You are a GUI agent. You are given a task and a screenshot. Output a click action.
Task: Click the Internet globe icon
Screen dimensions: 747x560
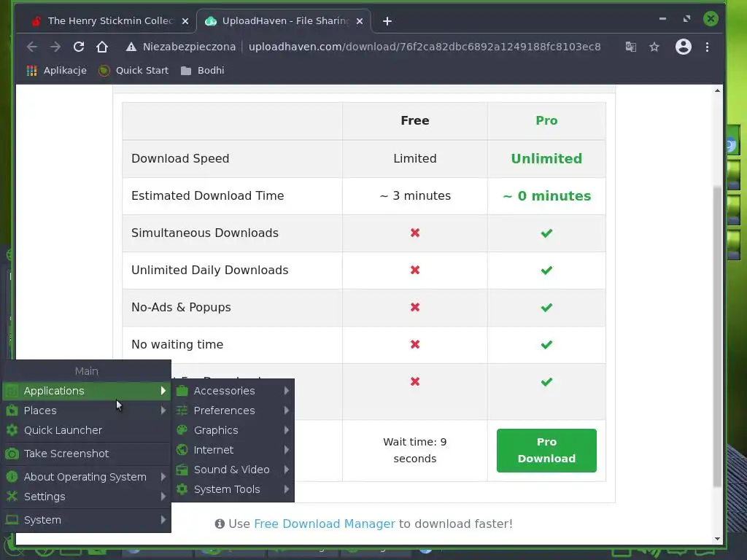point(182,449)
